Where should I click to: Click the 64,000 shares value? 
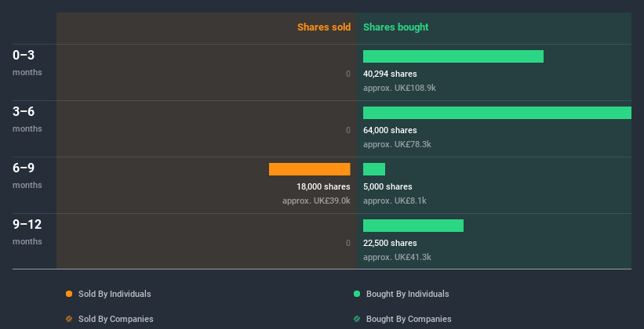pos(390,130)
